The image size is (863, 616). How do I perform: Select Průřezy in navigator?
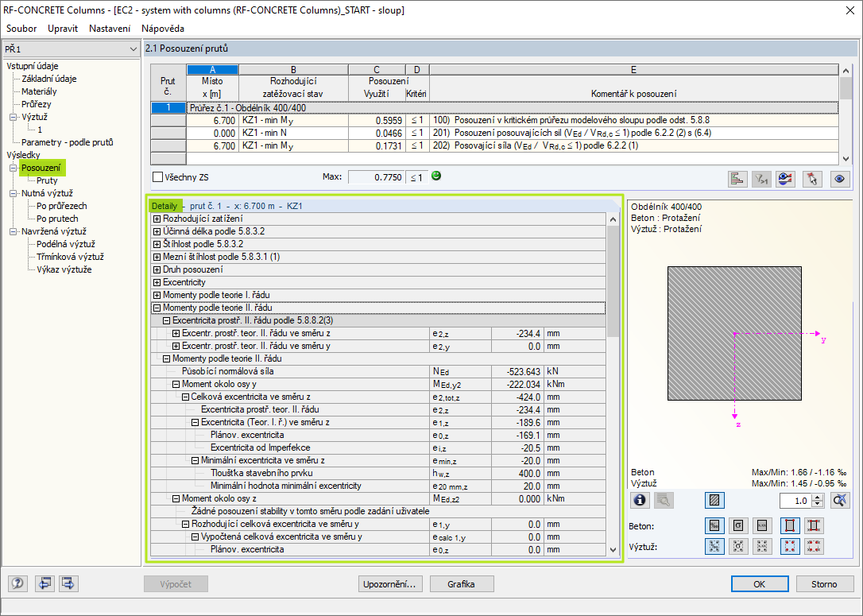[37, 103]
